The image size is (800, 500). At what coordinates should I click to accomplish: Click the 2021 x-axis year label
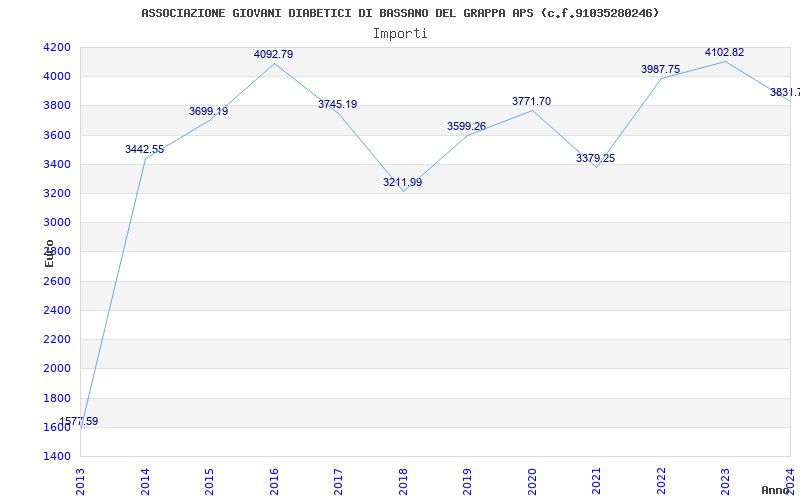pos(597,480)
